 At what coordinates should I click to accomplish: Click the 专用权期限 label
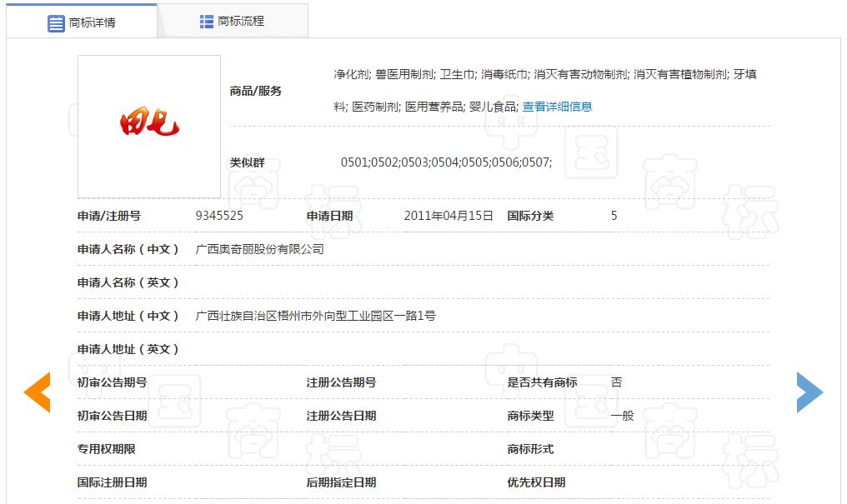107,449
